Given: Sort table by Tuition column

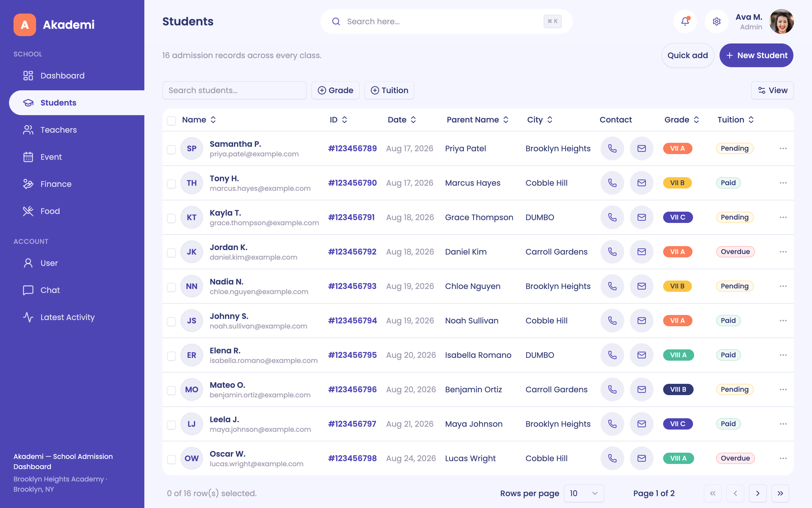Looking at the screenshot, I should point(736,120).
